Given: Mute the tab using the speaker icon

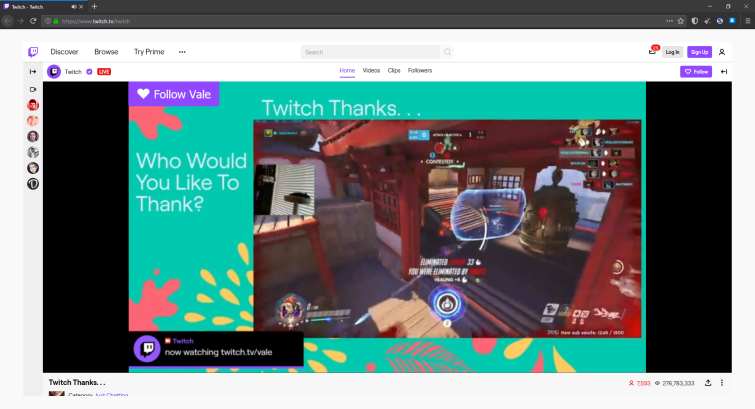Looking at the screenshot, I should tap(74, 7).
